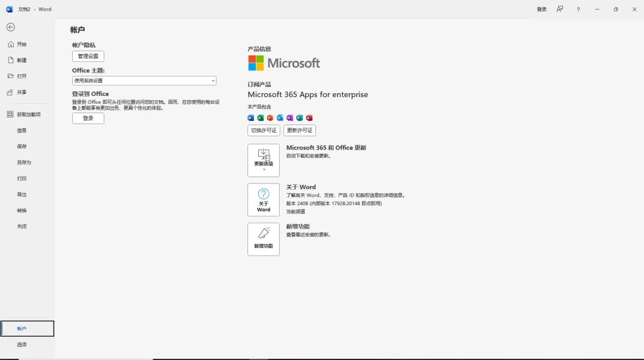Click the feedback icon in title bar
This screenshot has width=644, height=360.
[x=559, y=9]
